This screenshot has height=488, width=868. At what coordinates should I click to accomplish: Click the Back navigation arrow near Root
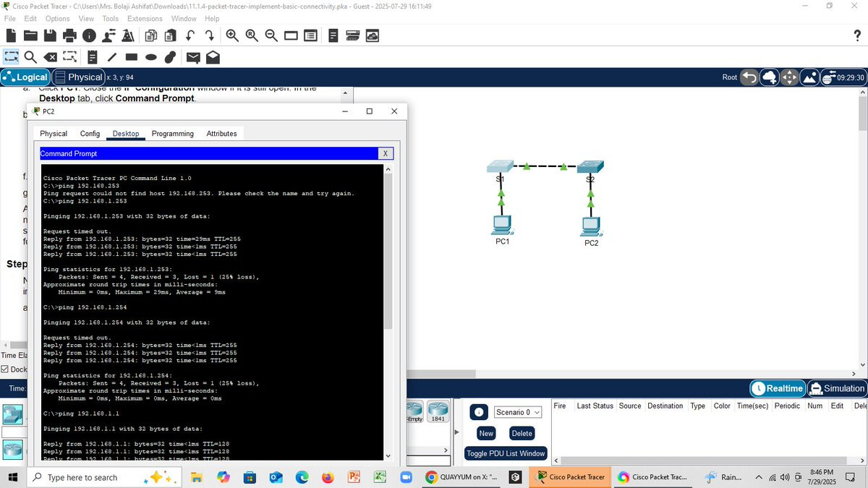[751, 77]
